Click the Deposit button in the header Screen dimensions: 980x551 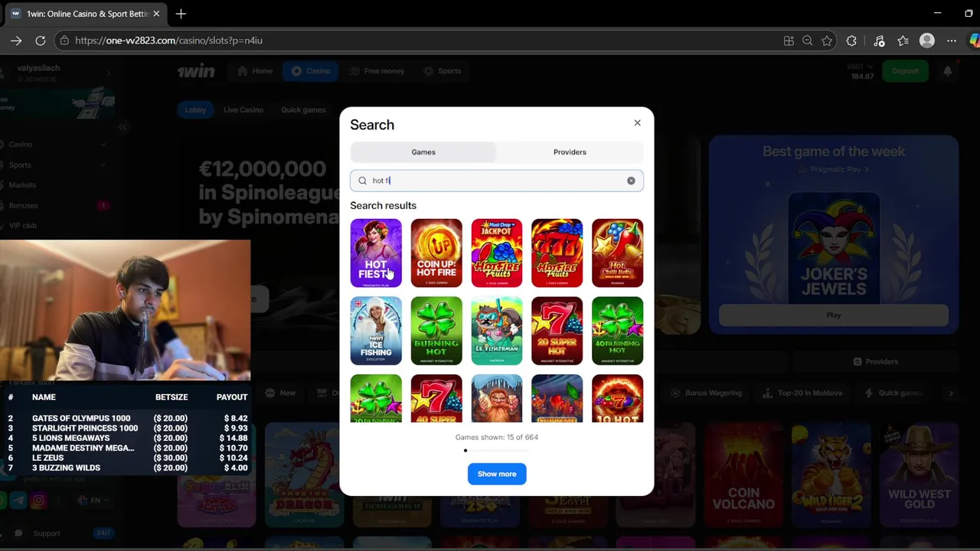(x=905, y=71)
